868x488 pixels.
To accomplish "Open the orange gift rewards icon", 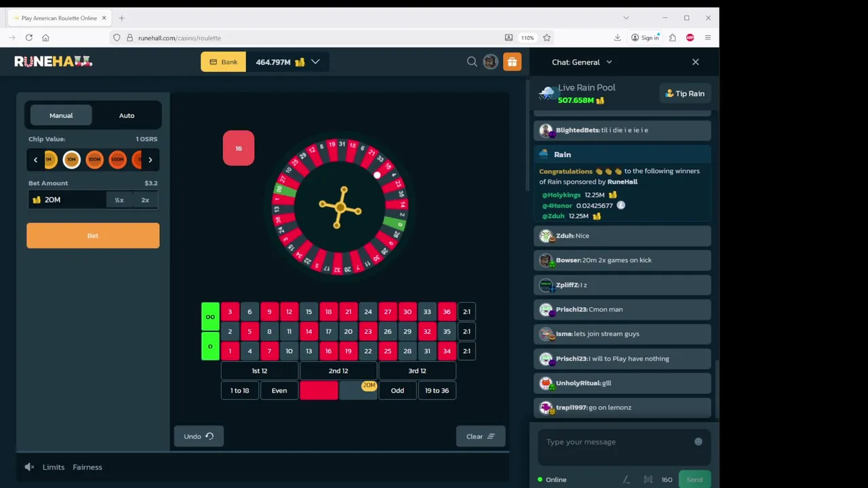I will (512, 62).
